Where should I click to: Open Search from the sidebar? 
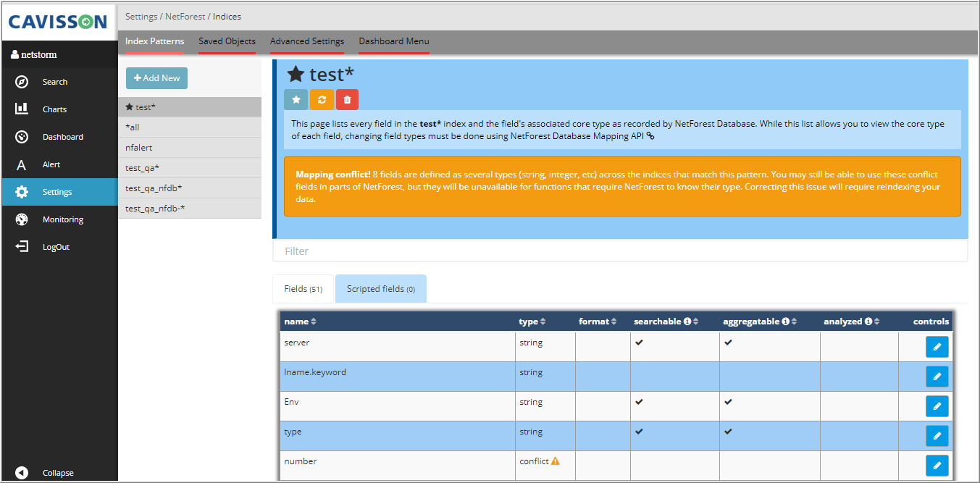point(59,82)
